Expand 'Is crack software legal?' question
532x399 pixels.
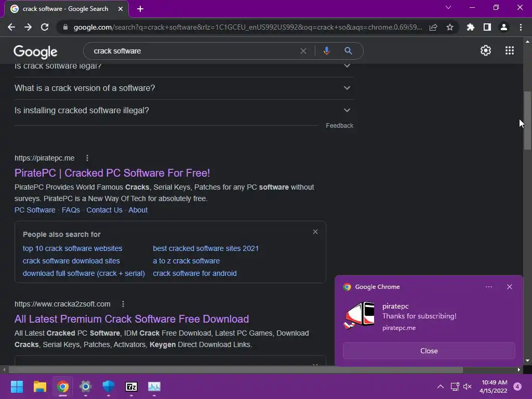[183, 66]
